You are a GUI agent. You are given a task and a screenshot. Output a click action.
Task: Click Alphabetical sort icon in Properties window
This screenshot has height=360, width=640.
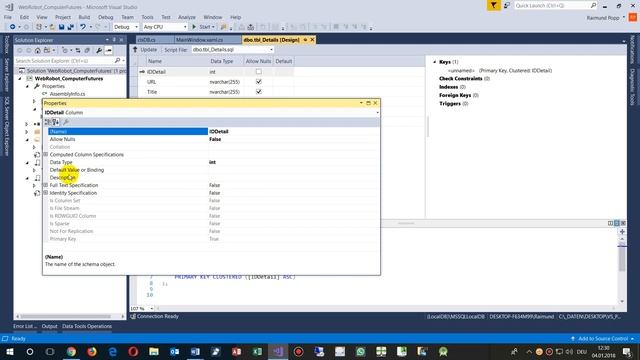(x=56, y=122)
